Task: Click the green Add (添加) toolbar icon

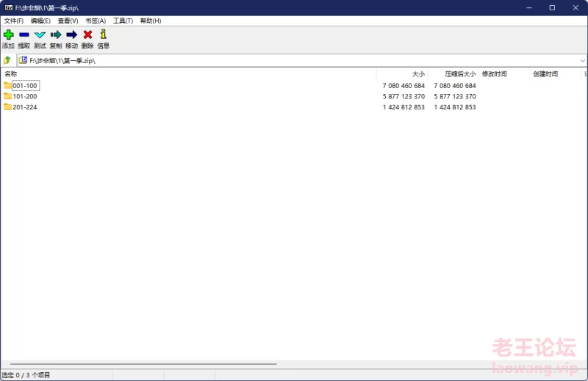Action: point(8,35)
